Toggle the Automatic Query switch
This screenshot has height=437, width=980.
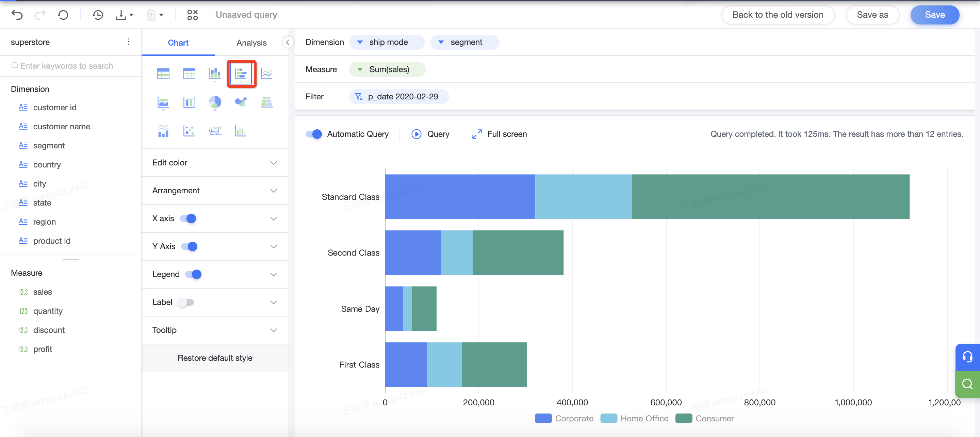coord(314,134)
